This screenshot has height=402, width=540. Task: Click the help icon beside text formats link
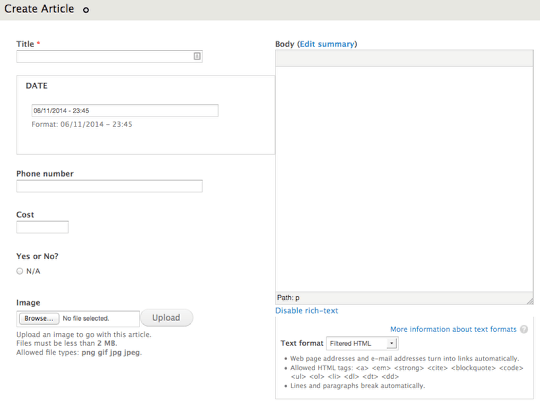point(524,329)
